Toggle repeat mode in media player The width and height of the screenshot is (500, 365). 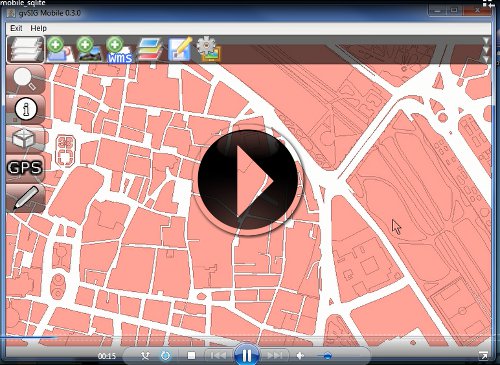point(165,356)
